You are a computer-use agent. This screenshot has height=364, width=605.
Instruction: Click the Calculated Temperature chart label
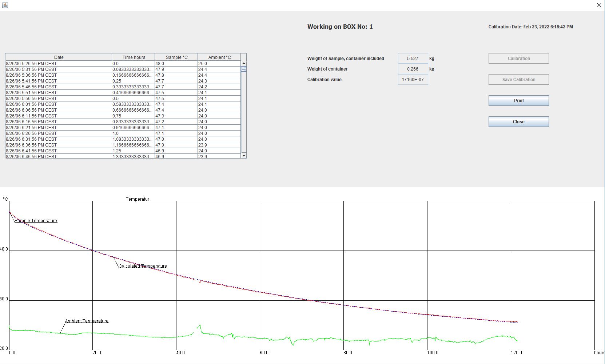coord(143,266)
